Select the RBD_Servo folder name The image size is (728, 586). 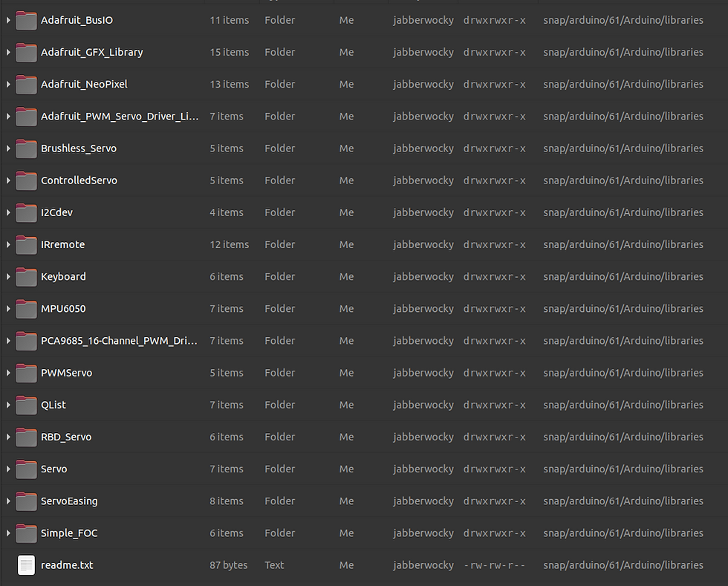pos(66,437)
